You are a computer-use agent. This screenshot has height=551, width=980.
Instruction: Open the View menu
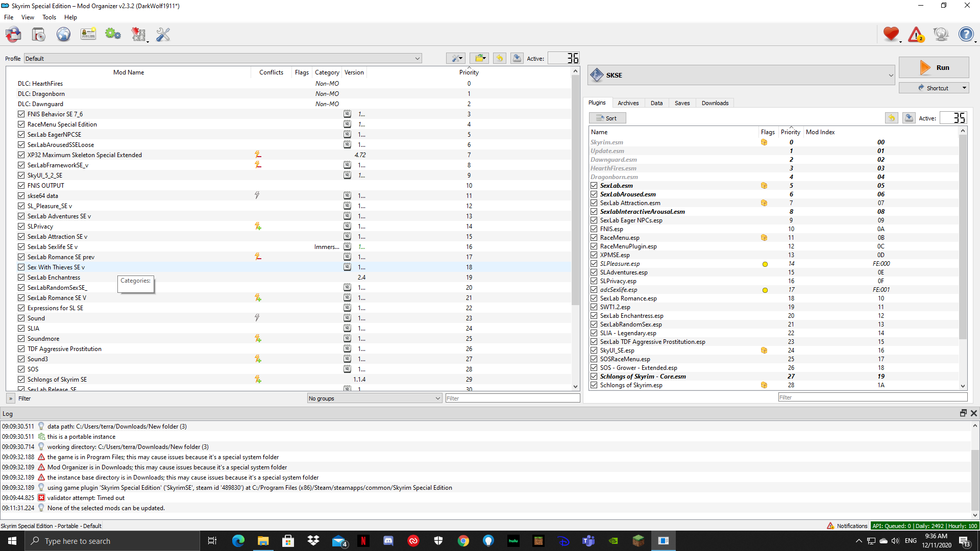coord(28,17)
